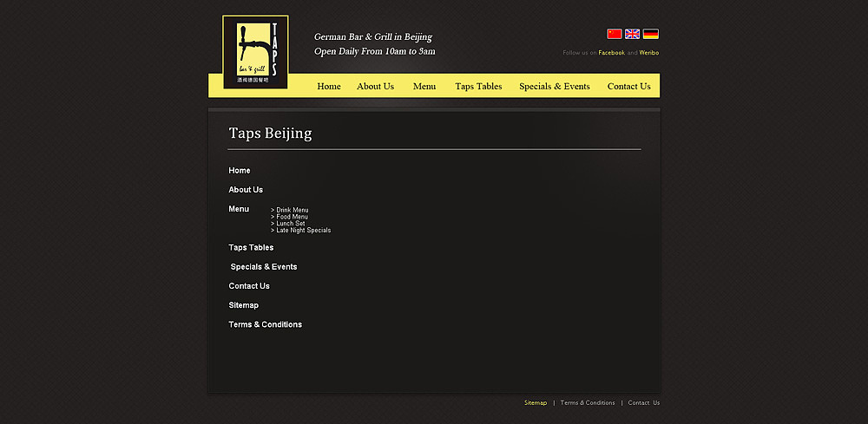868x424 pixels.
Task: Click Contact Us in the sitemap list
Action: (x=249, y=286)
